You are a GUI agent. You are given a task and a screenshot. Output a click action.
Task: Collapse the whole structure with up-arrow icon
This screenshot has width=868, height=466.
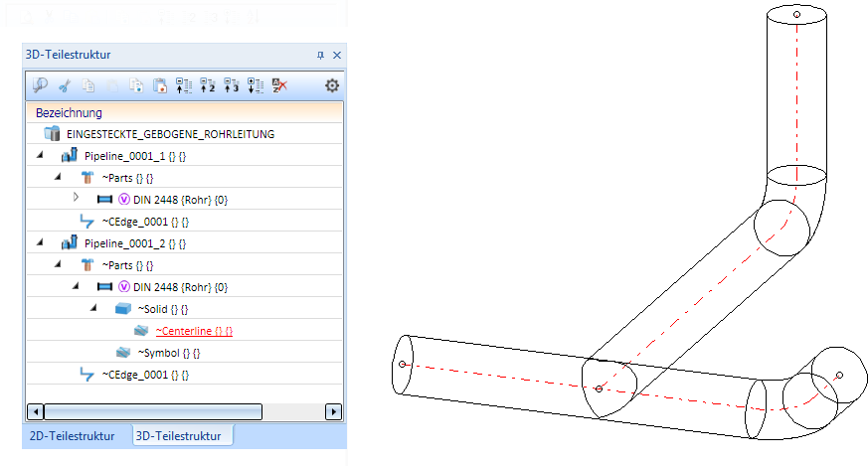(x=184, y=85)
